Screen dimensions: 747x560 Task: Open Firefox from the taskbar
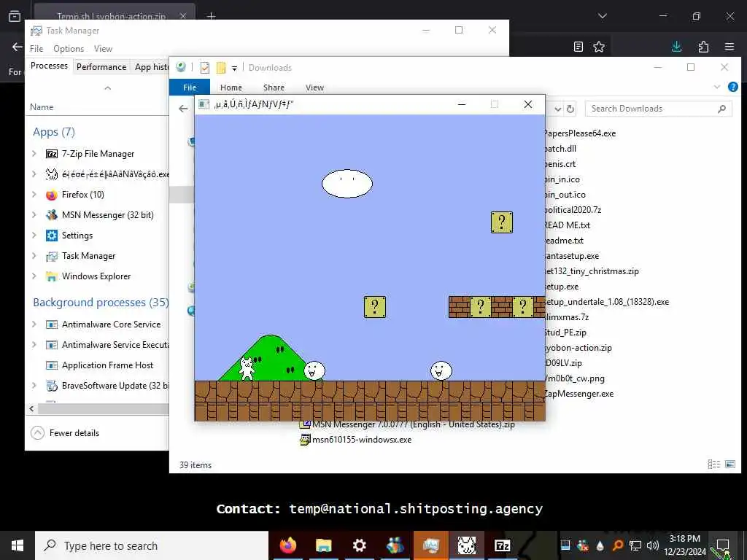coord(287,545)
